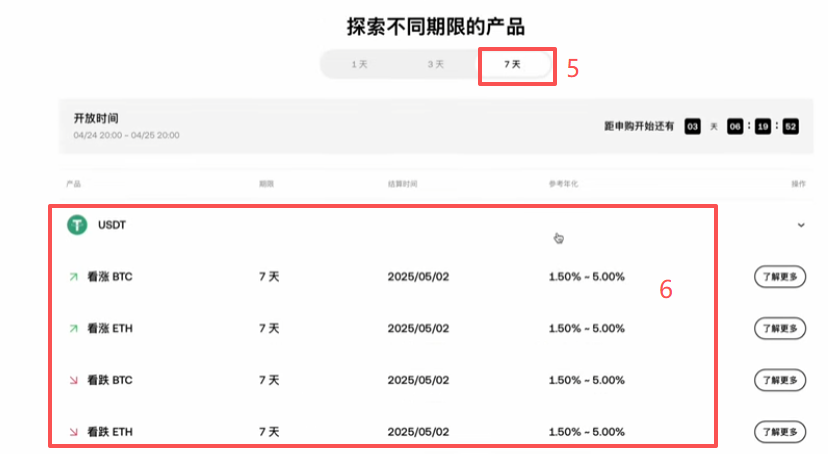
Task: Click 1.50% ~ 5.00% in 看涨 ETH row
Action: (x=587, y=328)
